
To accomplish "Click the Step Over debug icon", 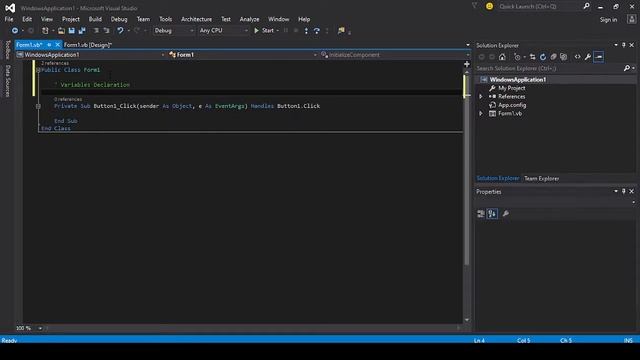I will (x=317, y=31).
